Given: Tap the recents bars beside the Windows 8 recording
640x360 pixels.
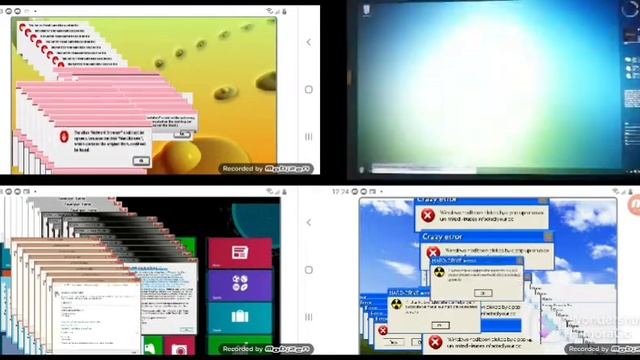Looking at the screenshot, I should pyautogui.click(x=309, y=317).
